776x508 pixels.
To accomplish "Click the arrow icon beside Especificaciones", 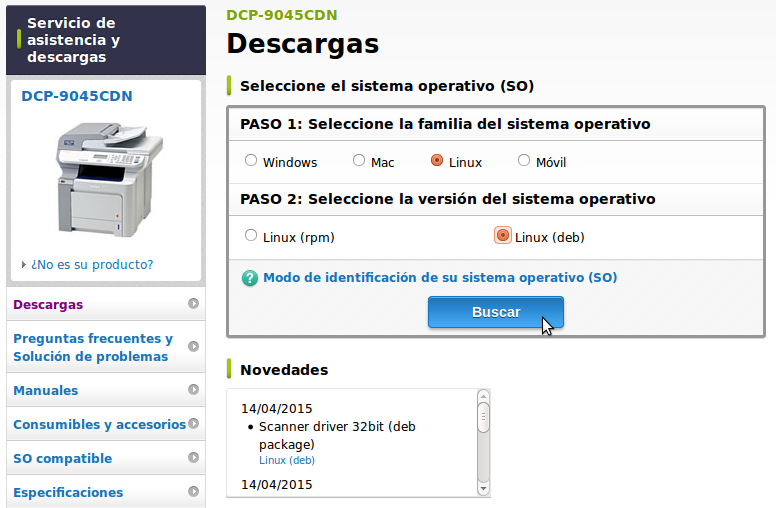I will [194, 491].
